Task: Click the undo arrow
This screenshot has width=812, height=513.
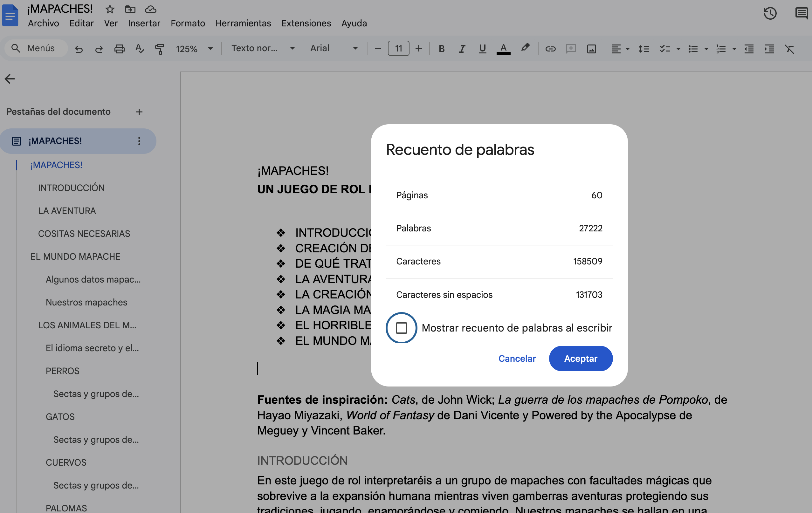Action: [79, 49]
